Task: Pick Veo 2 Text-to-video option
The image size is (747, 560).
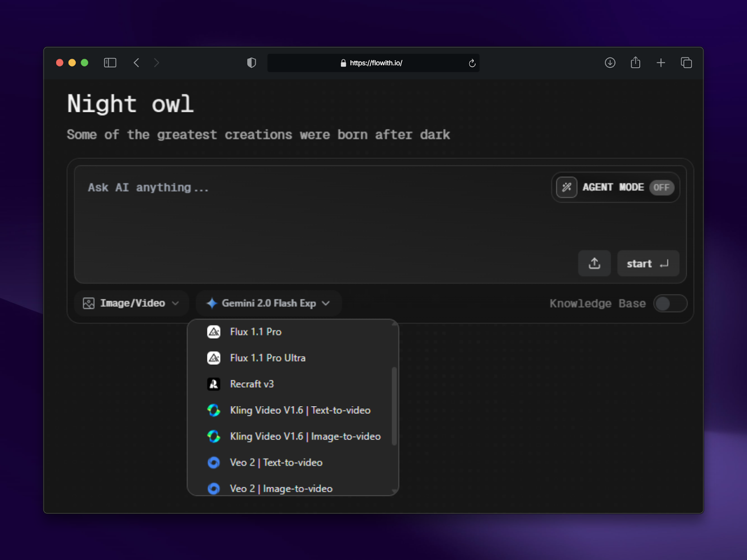Action: coord(276,462)
